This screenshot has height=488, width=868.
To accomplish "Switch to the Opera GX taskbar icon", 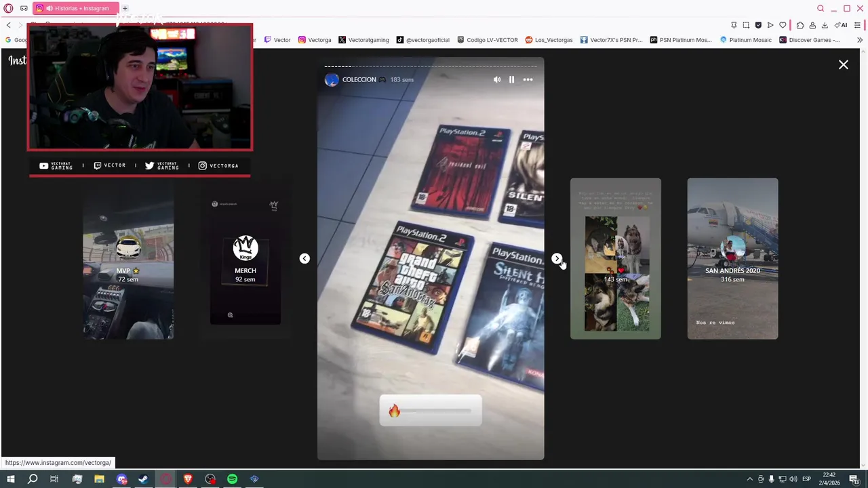I will click(165, 479).
